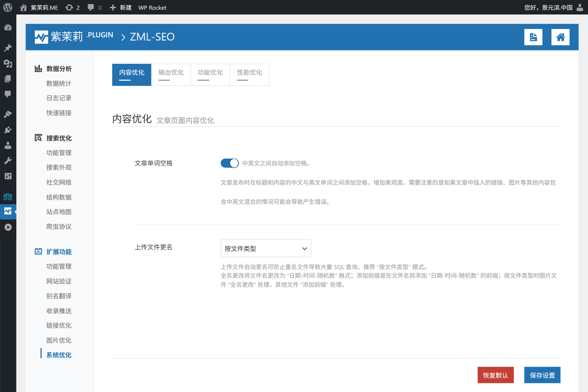Open the Users person icon
The height and width of the screenshot is (392, 588).
click(x=8, y=145)
